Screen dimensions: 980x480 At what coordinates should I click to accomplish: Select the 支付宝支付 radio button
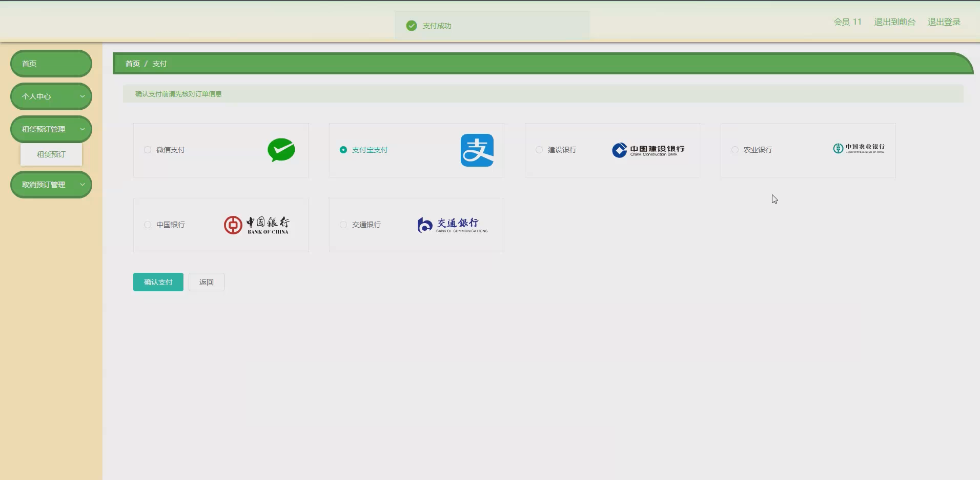click(x=343, y=150)
